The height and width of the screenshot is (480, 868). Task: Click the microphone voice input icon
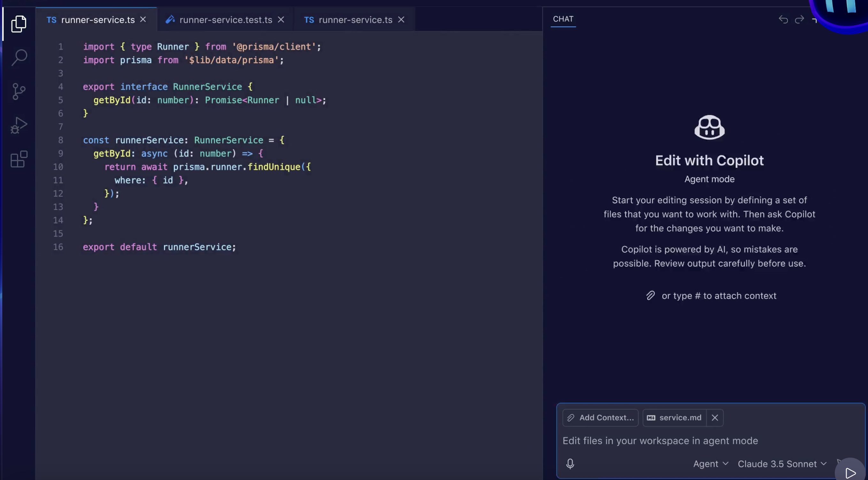[570, 464]
